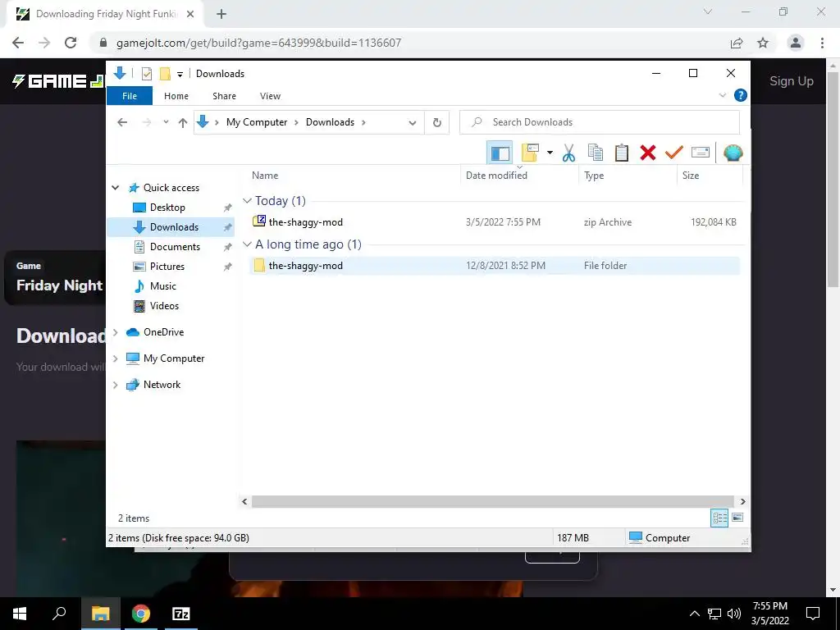Select Documents in Quick access

tap(175, 247)
